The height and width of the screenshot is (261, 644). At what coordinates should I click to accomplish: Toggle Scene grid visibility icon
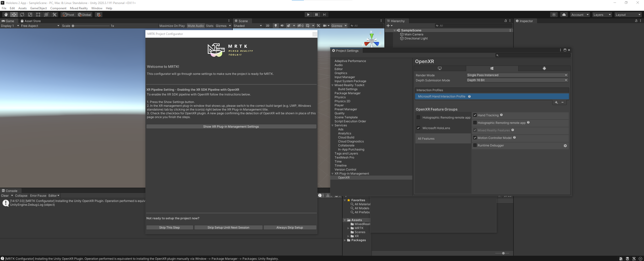point(308,26)
